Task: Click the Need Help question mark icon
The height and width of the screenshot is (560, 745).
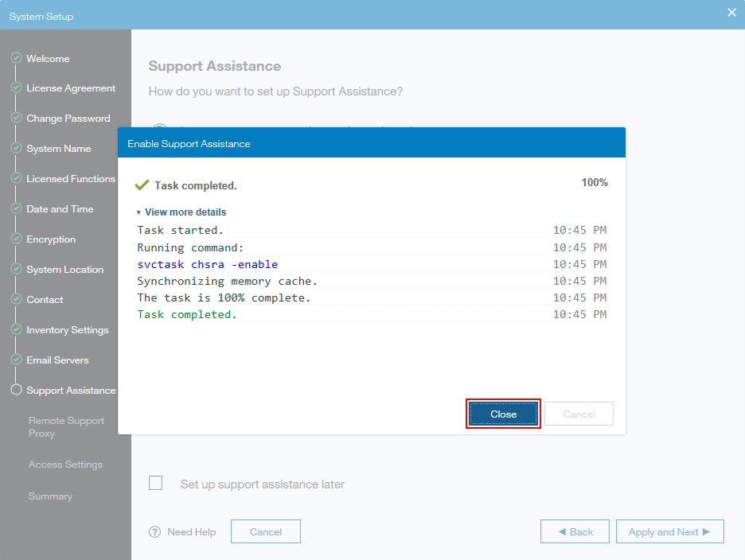Action: tap(155, 532)
